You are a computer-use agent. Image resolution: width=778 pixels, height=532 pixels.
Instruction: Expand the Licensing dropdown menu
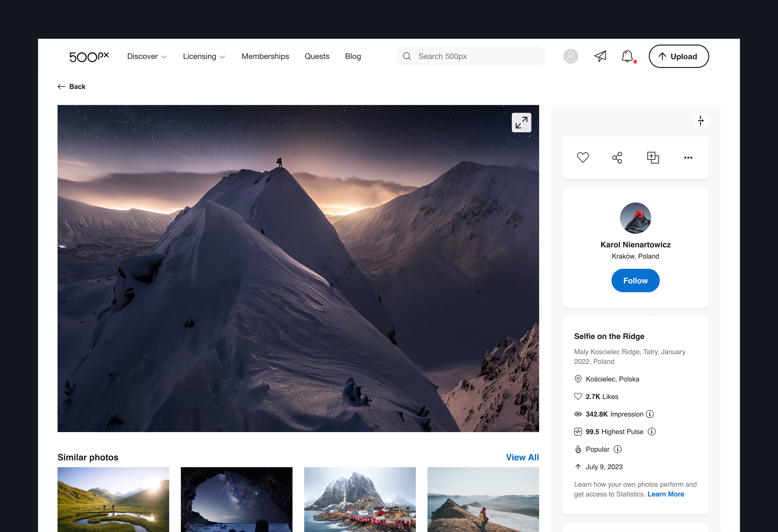204,56
